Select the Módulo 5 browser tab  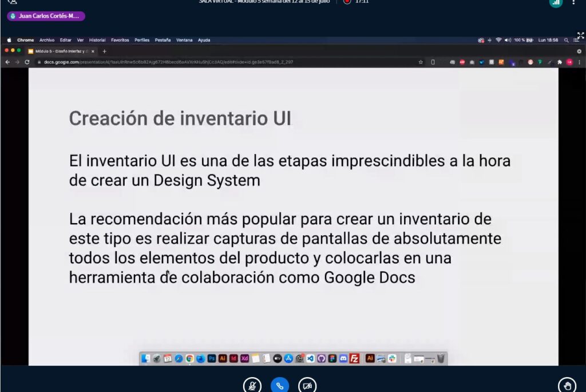[61, 51]
